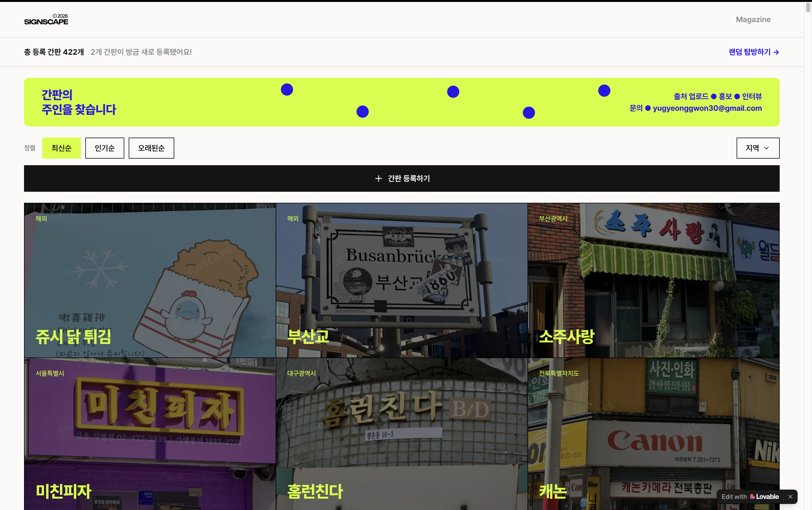
Task: Open the 캐논 sign card
Action: (653, 434)
